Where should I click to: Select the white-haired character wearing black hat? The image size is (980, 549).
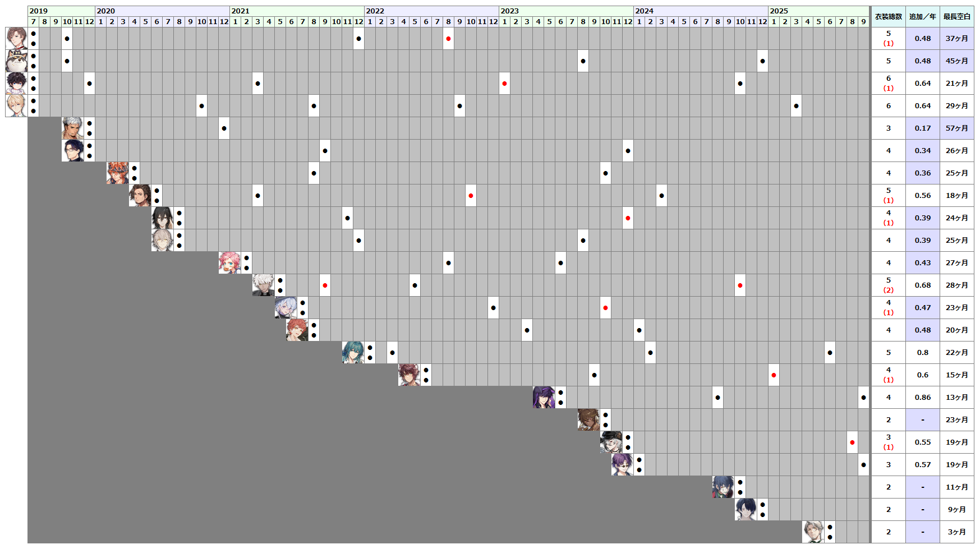(611, 442)
